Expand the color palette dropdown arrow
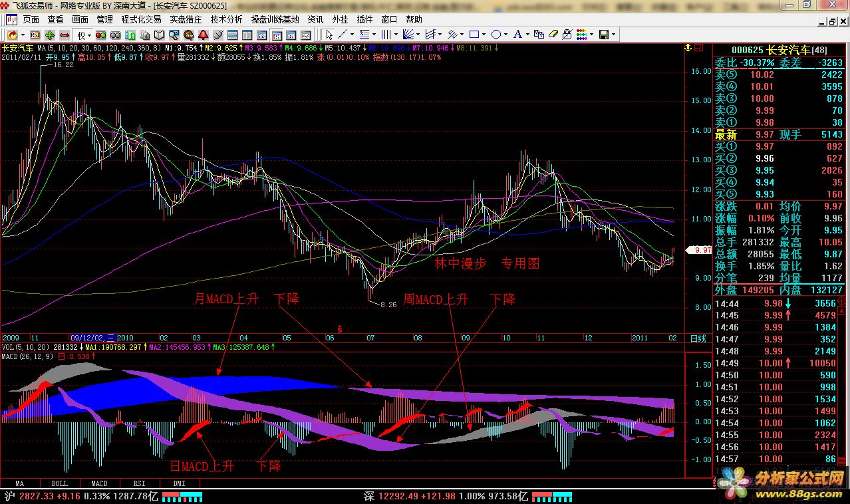The width and height of the screenshot is (850, 504). tap(591, 35)
